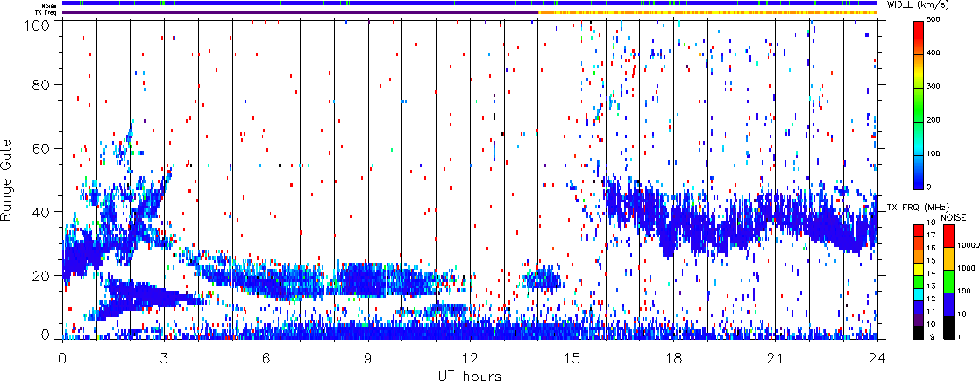Click x-axis tick label "12" on UT hours axis

tap(470, 358)
